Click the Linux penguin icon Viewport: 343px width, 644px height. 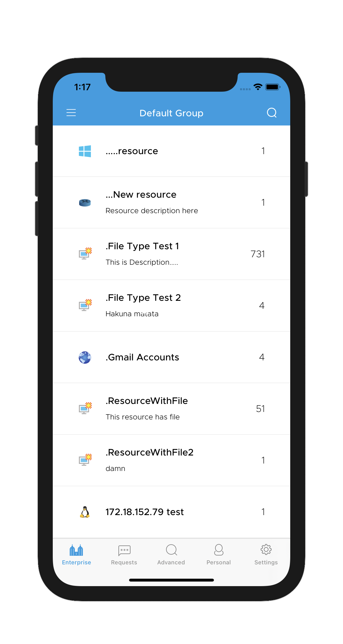(85, 512)
